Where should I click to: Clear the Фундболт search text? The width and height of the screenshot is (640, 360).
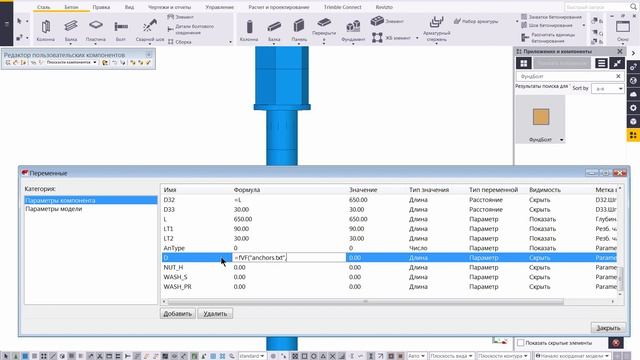pos(618,76)
